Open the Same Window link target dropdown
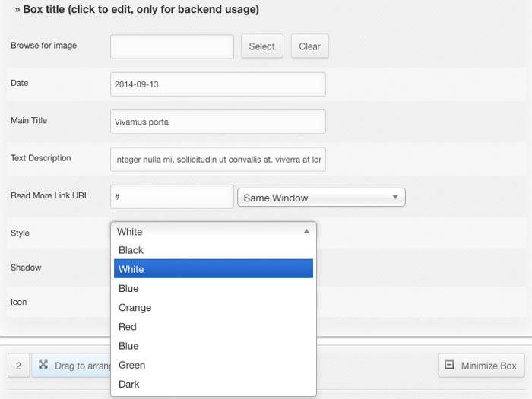This screenshot has height=399, width=532. click(321, 198)
